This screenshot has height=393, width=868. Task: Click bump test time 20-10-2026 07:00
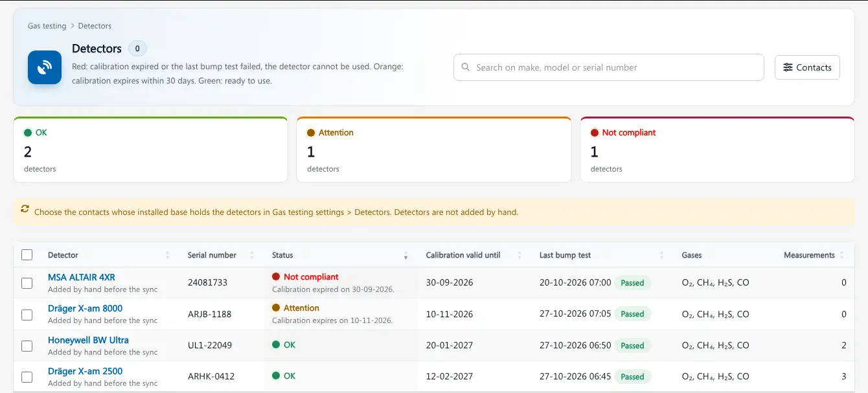pos(575,283)
